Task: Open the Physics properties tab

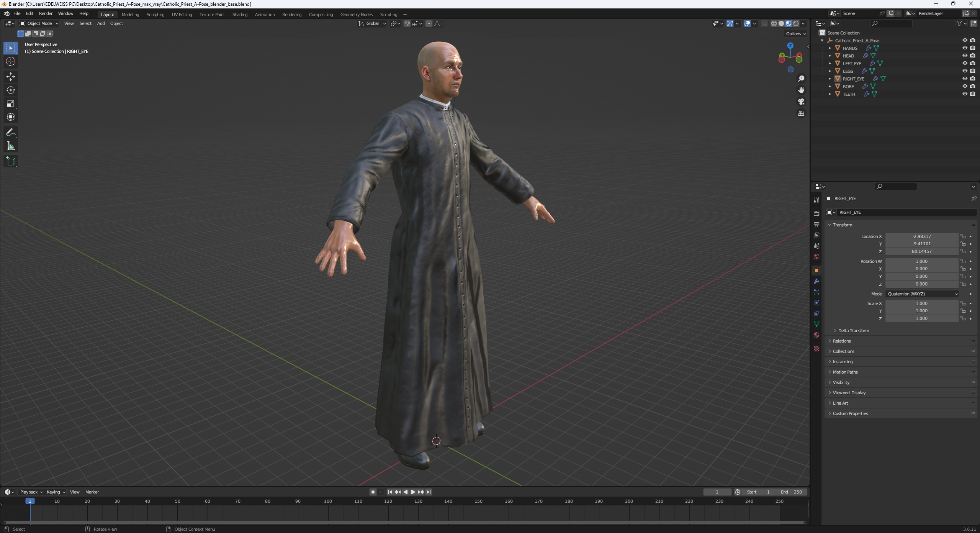Action: (816, 303)
